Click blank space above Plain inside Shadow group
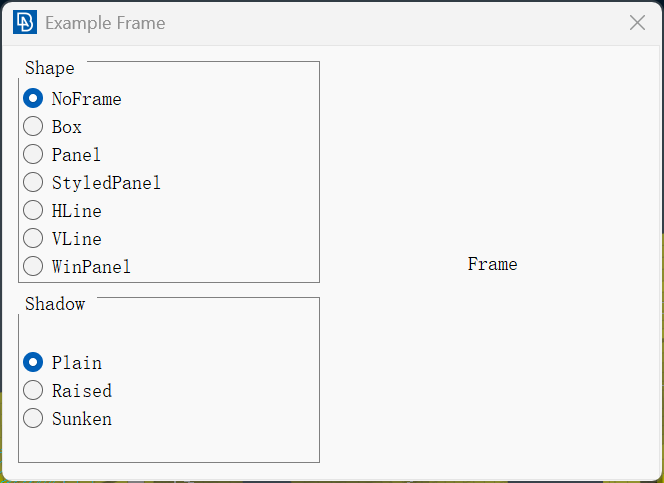664x483 pixels. [x=169, y=333]
